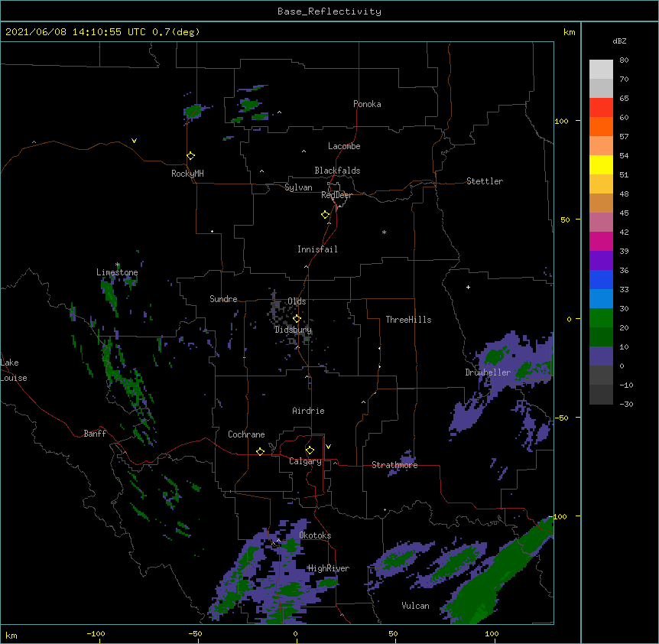
Task: Click the yellow V marker east of Calgary
Action: point(328,447)
